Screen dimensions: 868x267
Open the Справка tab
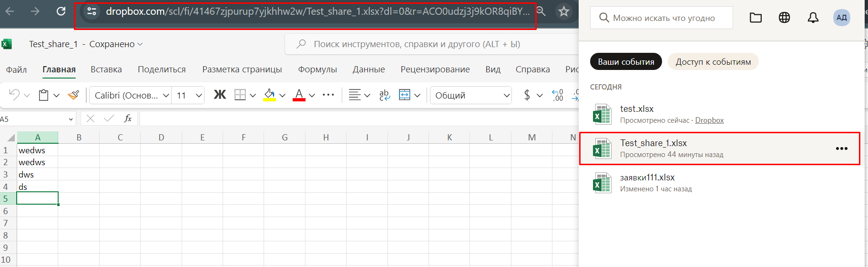pyautogui.click(x=532, y=69)
